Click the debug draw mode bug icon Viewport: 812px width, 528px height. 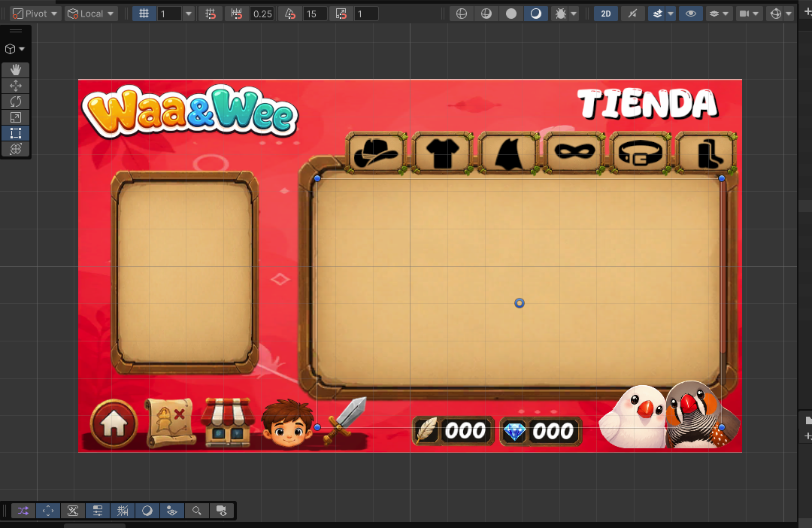pyautogui.click(x=560, y=14)
